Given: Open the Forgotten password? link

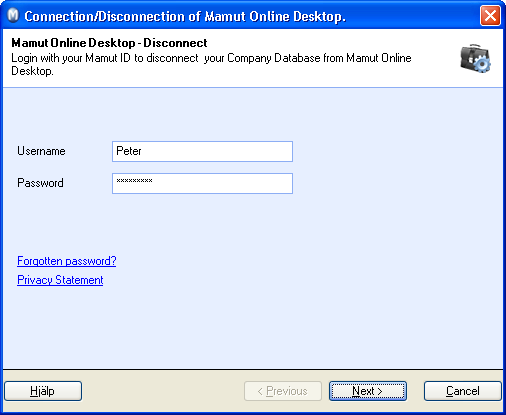Looking at the screenshot, I should click(67, 261).
